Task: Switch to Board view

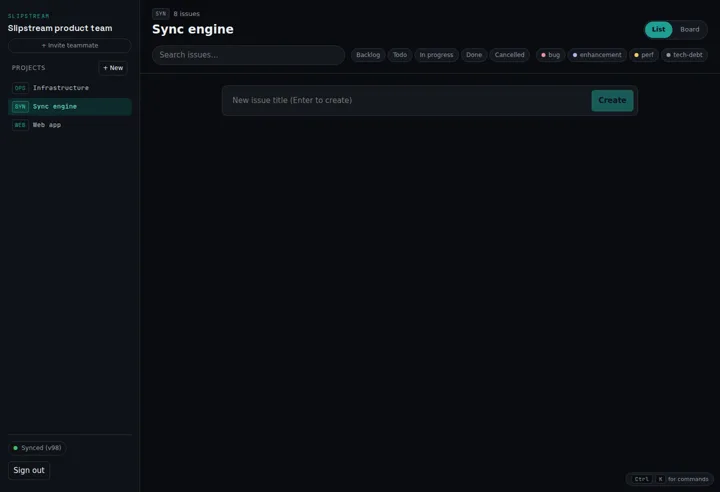Action: coord(689,29)
